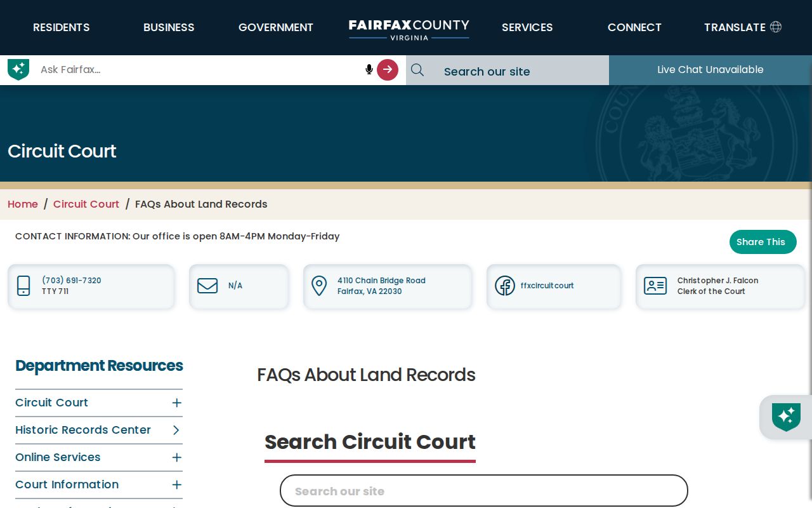Submit Ask Fairfax with the red arrow

[388, 70]
